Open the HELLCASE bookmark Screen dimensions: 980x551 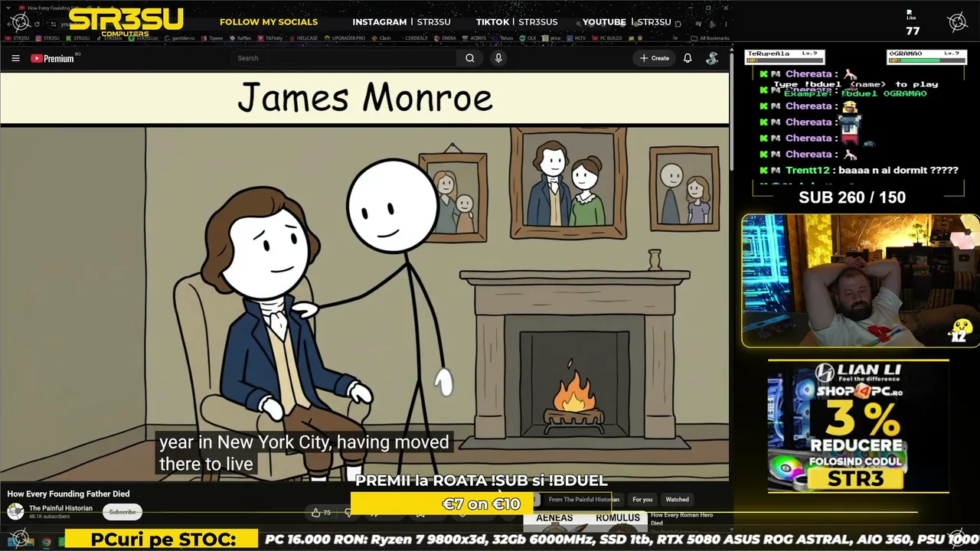[x=304, y=37]
